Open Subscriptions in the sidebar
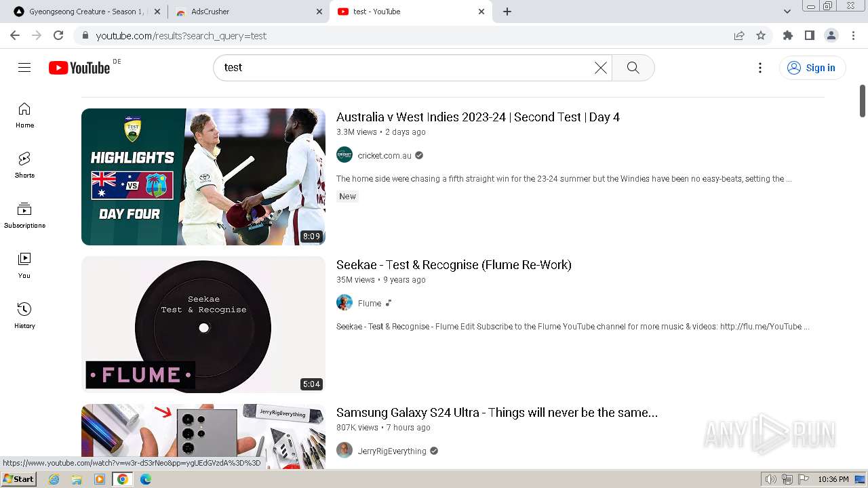868x488 pixels. 24,216
